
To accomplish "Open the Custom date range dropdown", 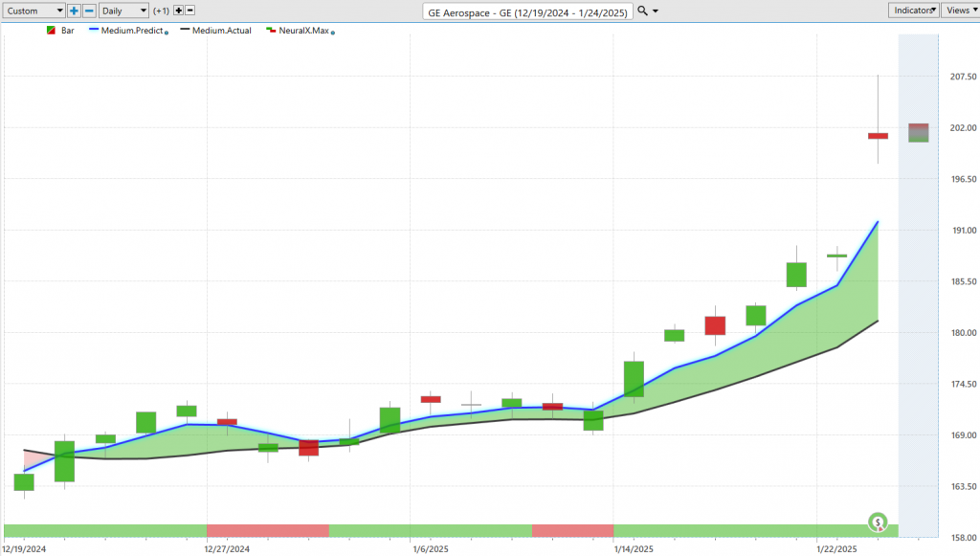I will (x=33, y=11).
